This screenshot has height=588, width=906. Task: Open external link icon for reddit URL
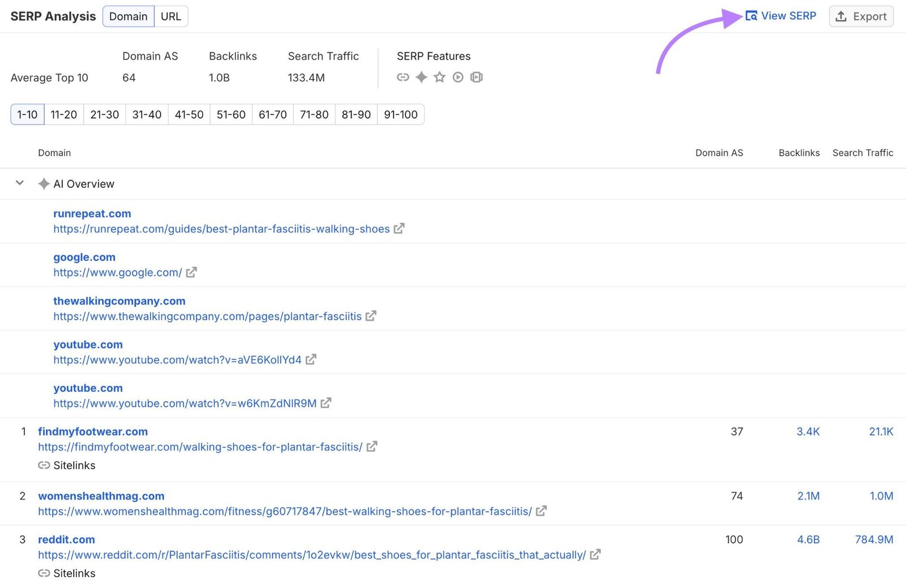(x=595, y=555)
